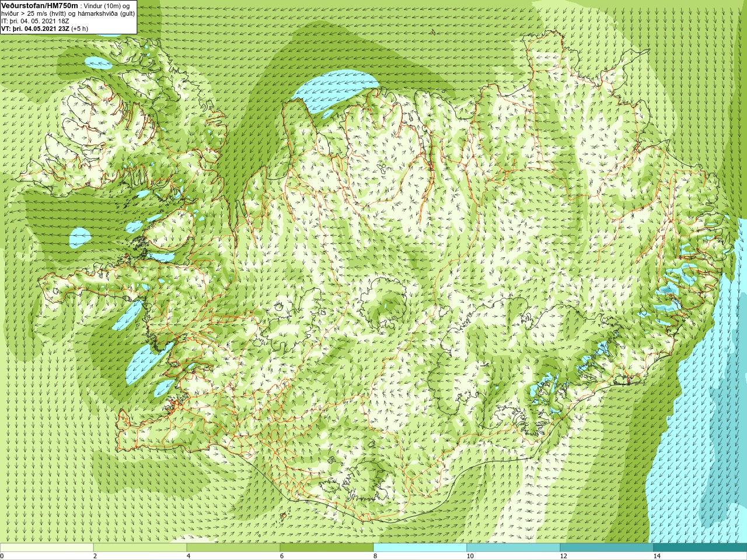Click the dark teal legend color above 14 m/s
The image size is (747, 560).
[x=700, y=548]
